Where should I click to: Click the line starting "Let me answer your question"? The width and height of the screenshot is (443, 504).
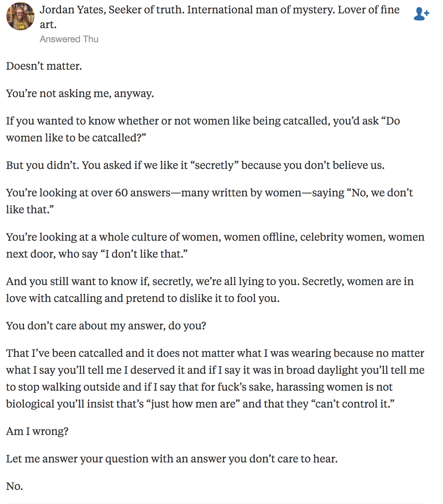(172, 459)
